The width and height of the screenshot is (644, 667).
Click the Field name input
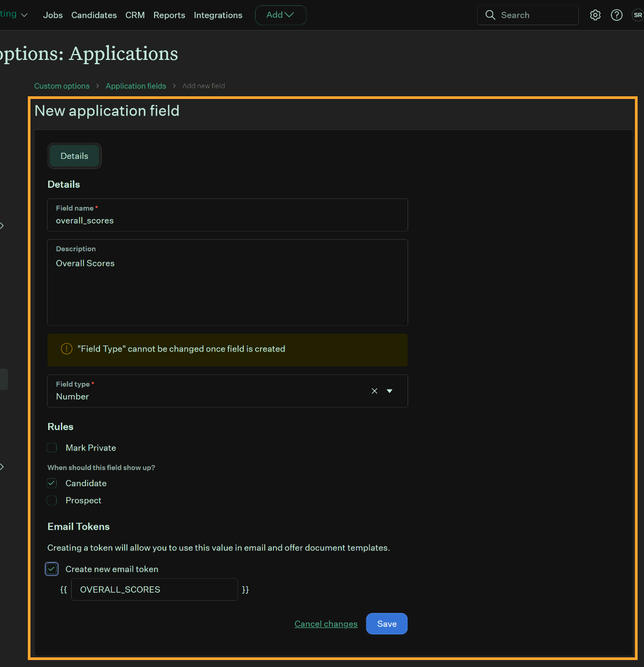click(x=228, y=215)
